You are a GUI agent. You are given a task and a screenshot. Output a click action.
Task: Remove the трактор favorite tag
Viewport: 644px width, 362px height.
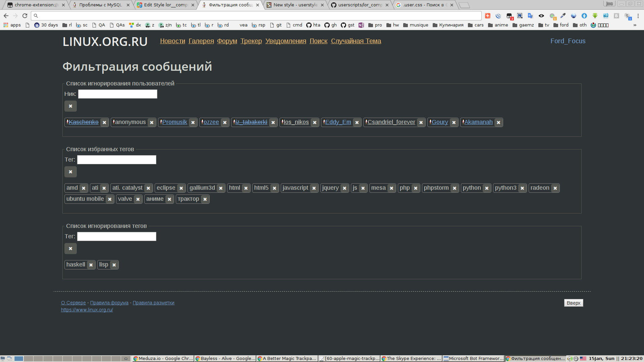(x=205, y=199)
